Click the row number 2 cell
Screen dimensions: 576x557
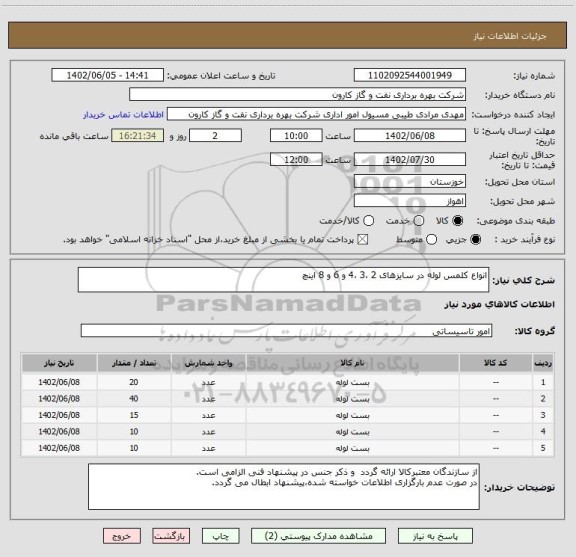coord(543,399)
